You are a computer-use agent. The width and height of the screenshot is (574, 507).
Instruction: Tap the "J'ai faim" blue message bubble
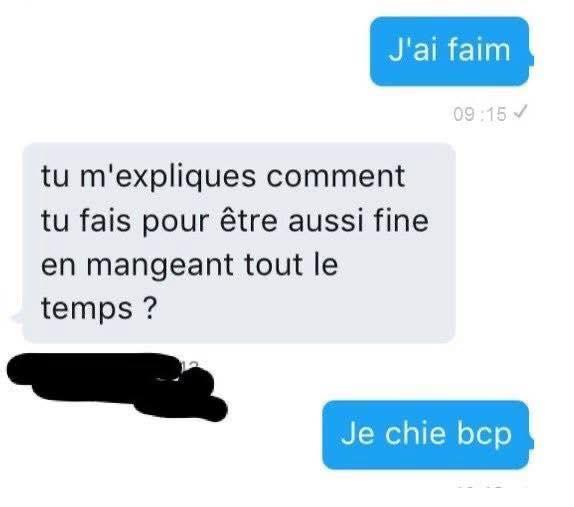[450, 51]
